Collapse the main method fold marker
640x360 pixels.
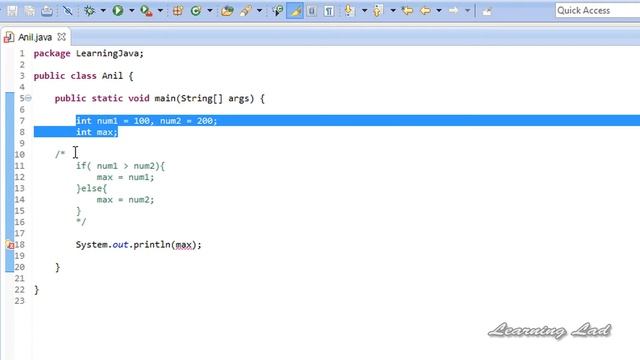[x=28, y=98]
